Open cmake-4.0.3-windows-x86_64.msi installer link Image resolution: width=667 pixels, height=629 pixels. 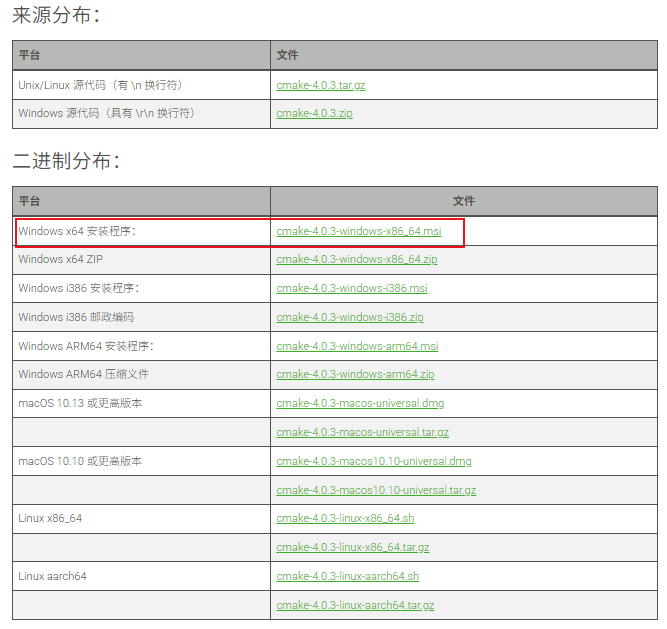click(359, 231)
